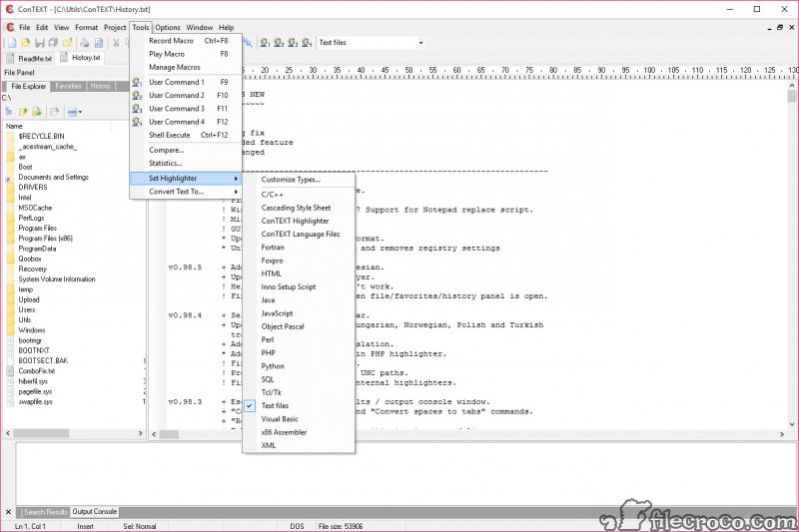799x532 pixels.
Task: Close the bottom output panel with X
Action: 8,512
